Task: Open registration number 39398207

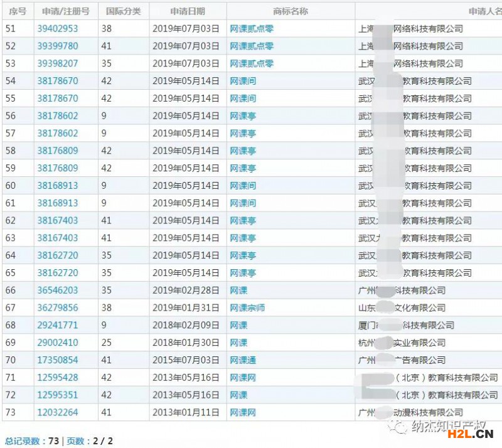Action: click(x=58, y=63)
